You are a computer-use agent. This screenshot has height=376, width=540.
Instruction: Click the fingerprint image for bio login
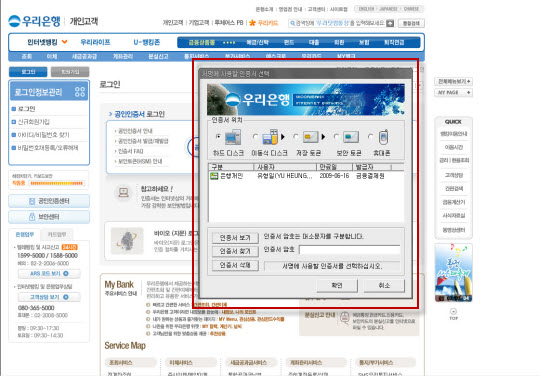[x=127, y=240]
